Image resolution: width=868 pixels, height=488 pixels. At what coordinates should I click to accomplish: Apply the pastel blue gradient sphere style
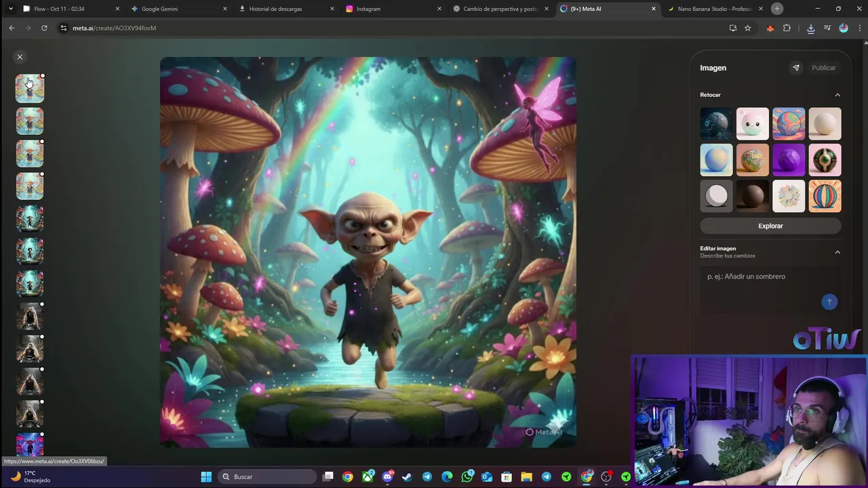click(716, 160)
